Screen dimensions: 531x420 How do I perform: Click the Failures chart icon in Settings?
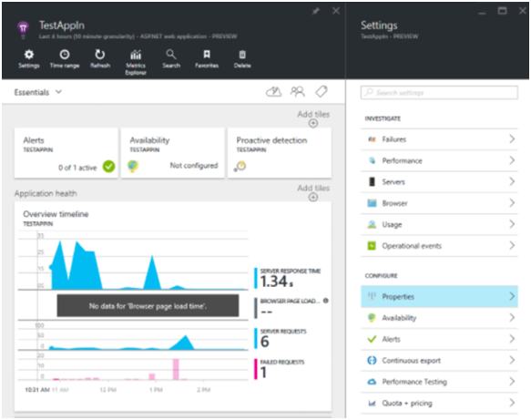372,139
